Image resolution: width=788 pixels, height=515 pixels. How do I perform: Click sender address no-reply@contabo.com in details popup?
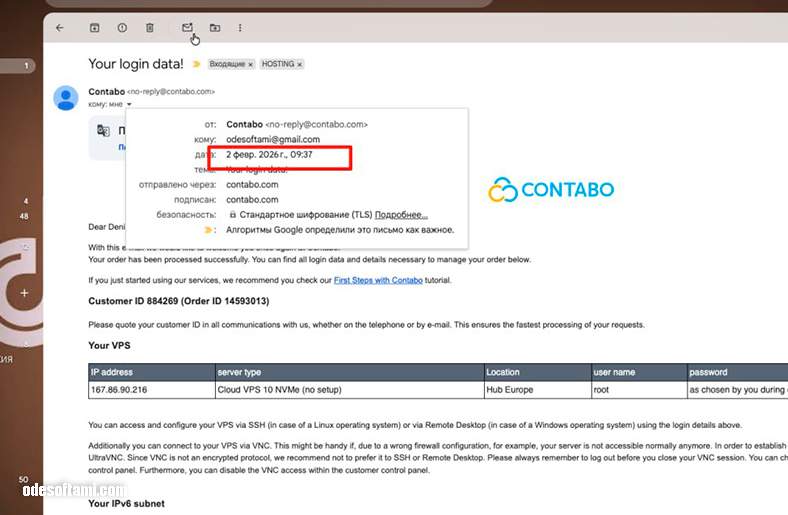pyautogui.click(x=316, y=125)
